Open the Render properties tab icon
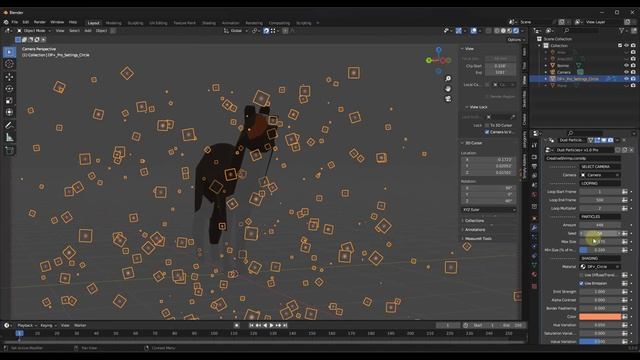The width and height of the screenshot is (640, 360). tap(534, 157)
